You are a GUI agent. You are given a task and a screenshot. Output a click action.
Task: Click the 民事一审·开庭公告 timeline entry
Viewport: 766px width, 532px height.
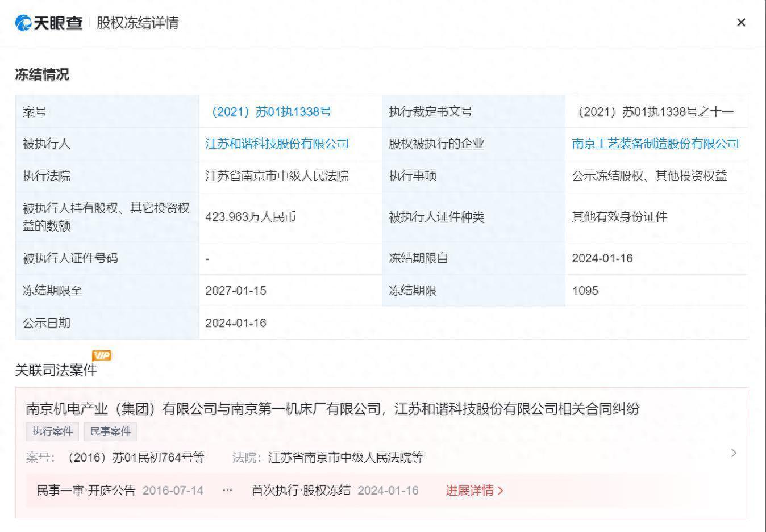[86, 491]
